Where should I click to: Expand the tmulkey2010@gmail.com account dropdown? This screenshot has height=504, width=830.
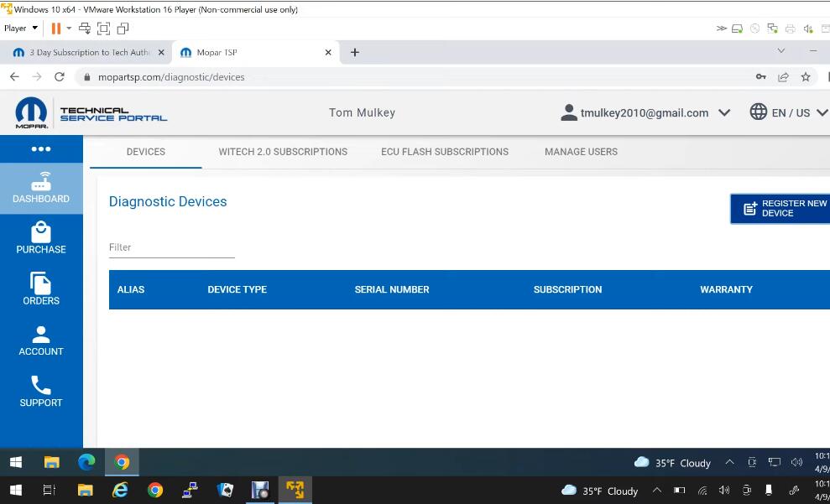724,112
